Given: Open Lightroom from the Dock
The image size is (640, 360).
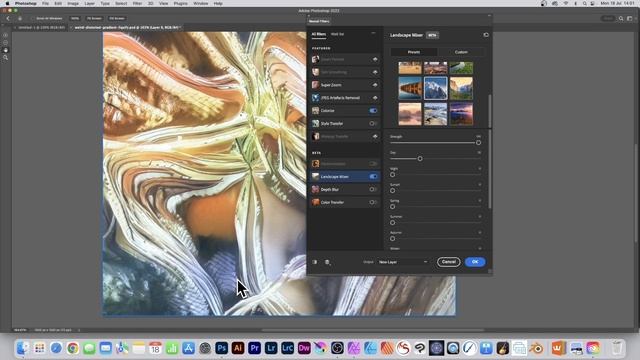Looking at the screenshot, I should click(x=271, y=348).
